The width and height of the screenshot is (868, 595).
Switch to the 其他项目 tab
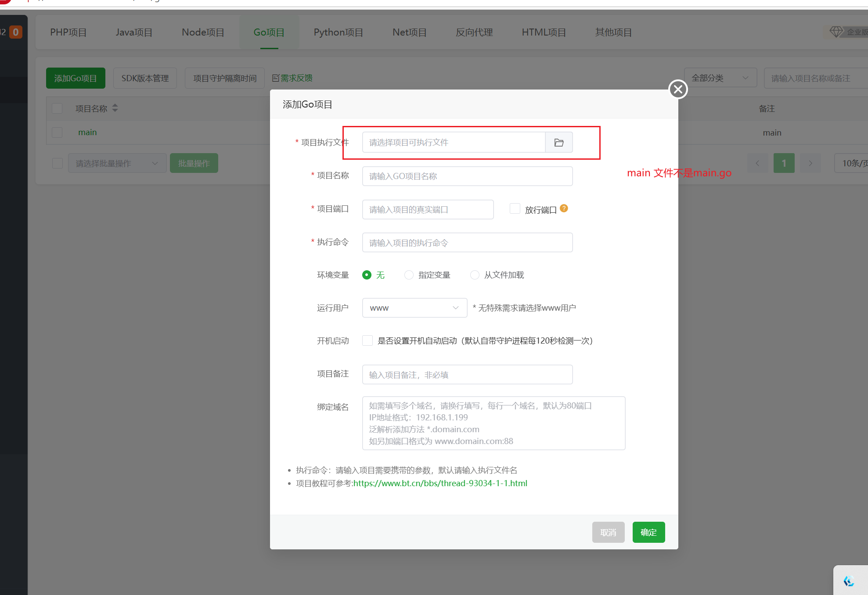click(613, 32)
